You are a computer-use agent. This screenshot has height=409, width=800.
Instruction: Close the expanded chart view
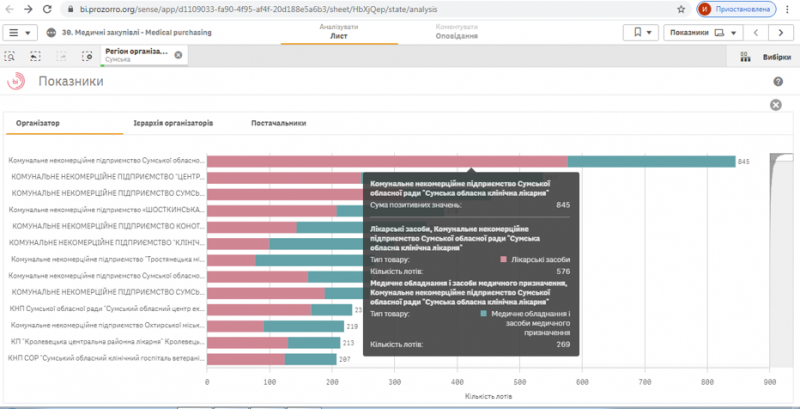pos(776,105)
